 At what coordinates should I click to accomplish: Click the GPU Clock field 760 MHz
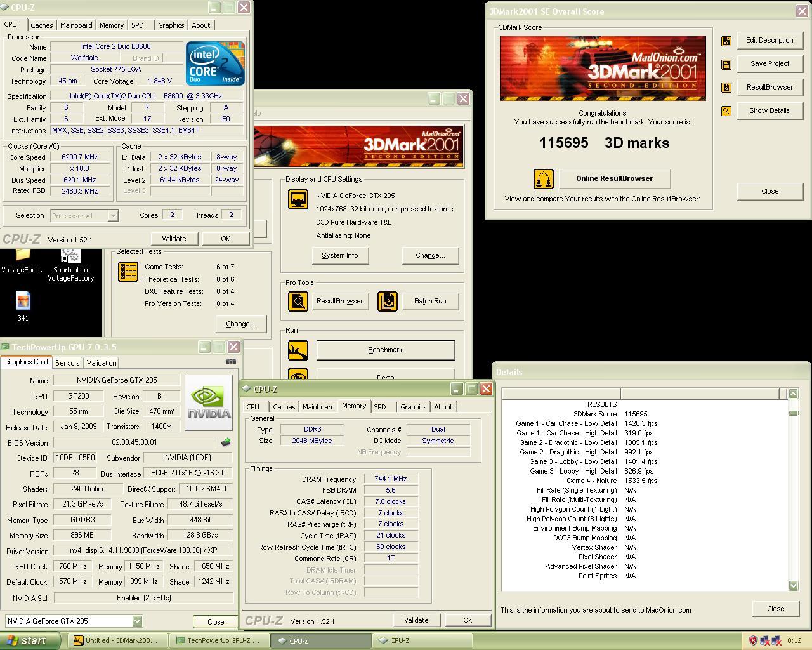[x=73, y=566]
